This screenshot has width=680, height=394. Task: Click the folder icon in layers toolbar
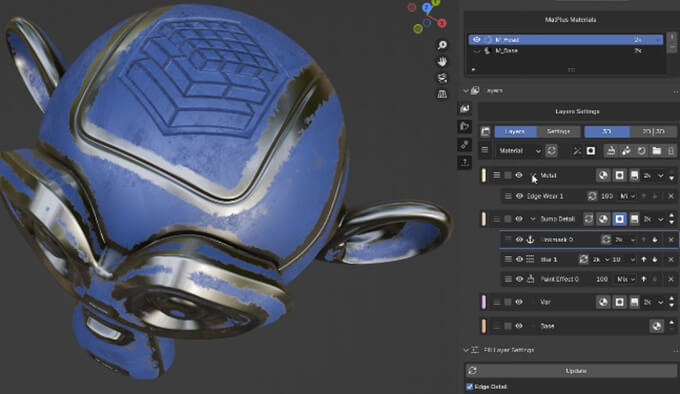pyautogui.click(x=657, y=151)
